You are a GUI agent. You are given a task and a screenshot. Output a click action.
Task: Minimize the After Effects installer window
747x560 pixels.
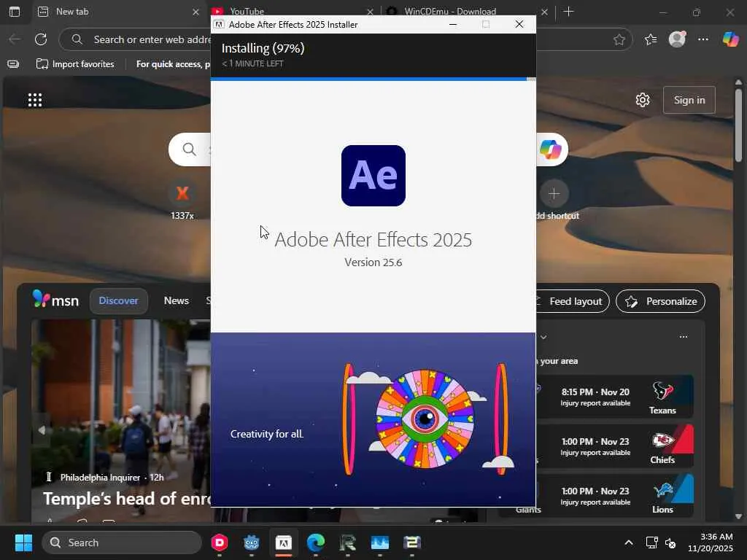(453, 24)
